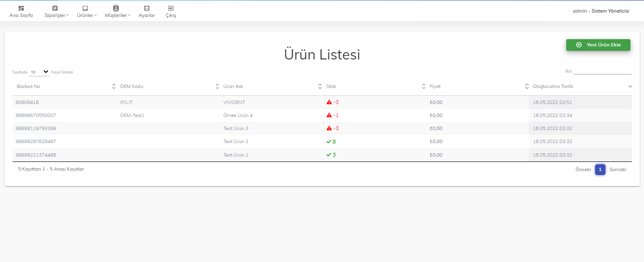Click the Ürünler monitor icon
This screenshot has height=262, width=644.
[85, 8]
